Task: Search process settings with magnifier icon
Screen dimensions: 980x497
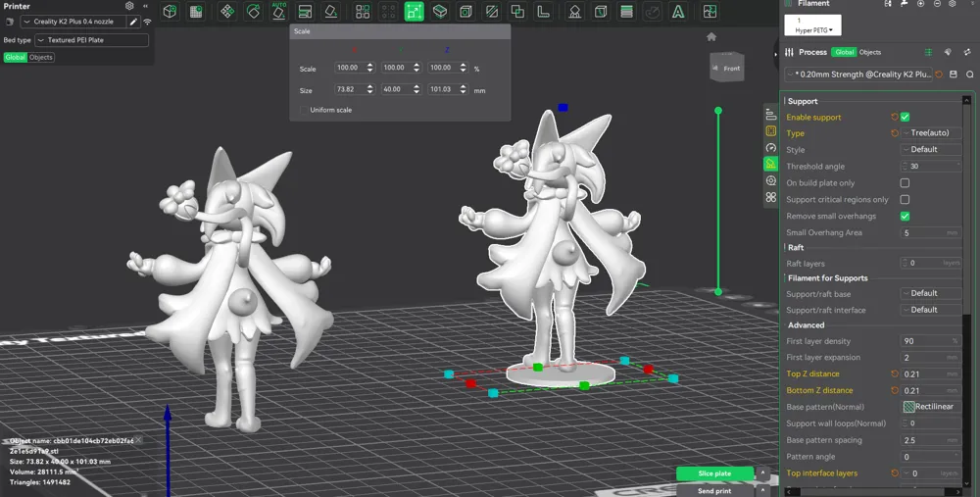Action: [x=970, y=74]
